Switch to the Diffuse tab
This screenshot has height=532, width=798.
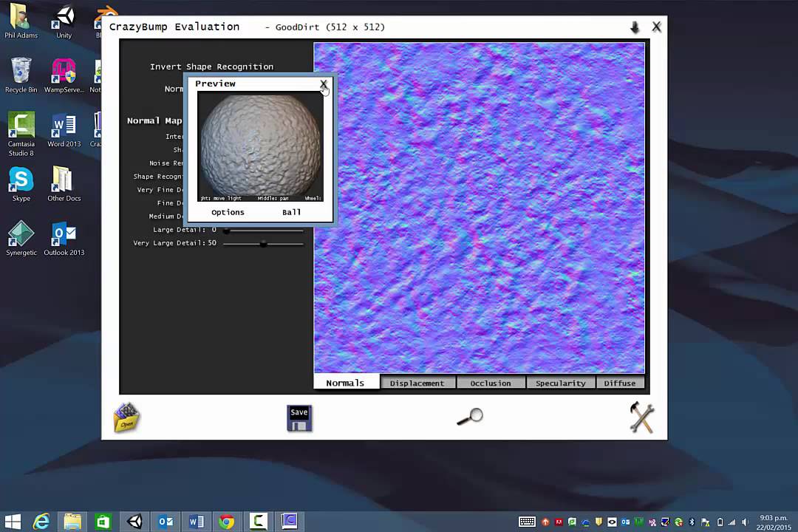pyautogui.click(x=620, y=383)
